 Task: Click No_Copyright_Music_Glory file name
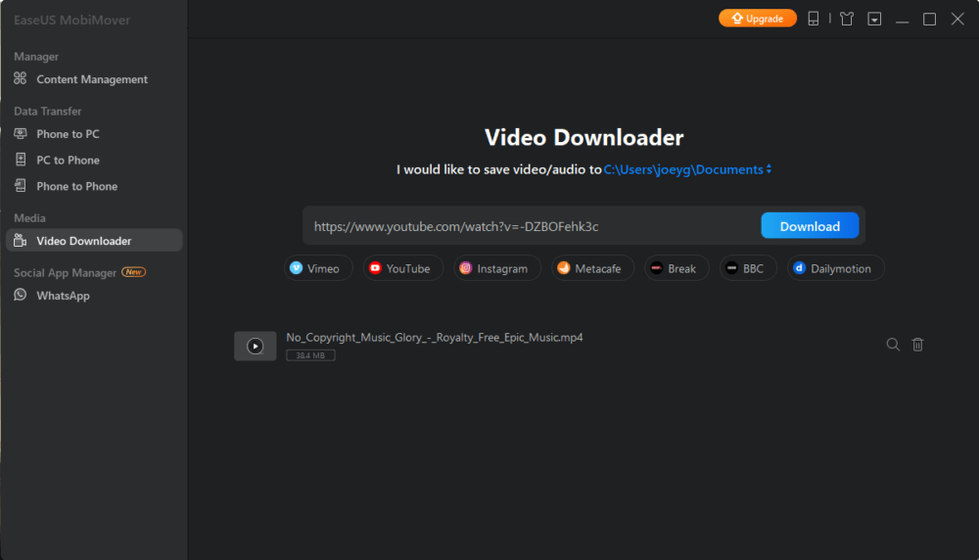(x=435, y=337)
